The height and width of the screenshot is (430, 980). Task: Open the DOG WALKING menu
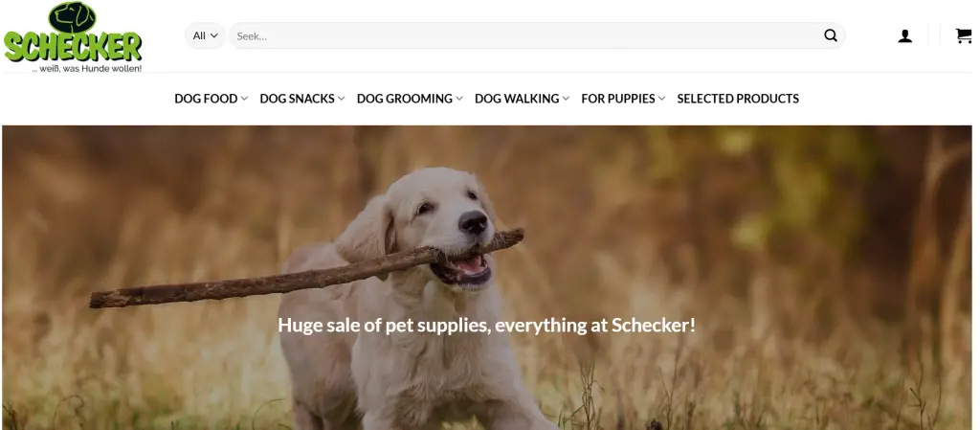(x=523, y=99)
